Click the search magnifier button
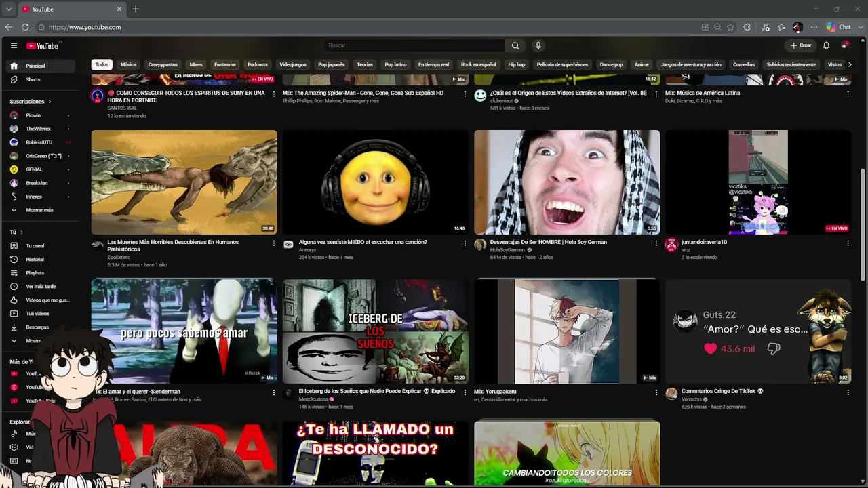Image resolution: width=868 pixels, height=488 pixels. (x=515, y=45)
